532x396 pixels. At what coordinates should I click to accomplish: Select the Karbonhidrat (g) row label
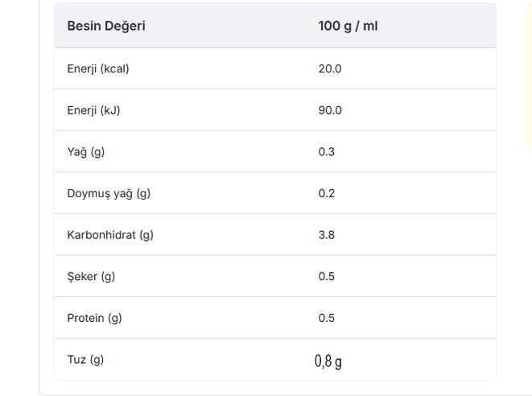coord(110,235)
